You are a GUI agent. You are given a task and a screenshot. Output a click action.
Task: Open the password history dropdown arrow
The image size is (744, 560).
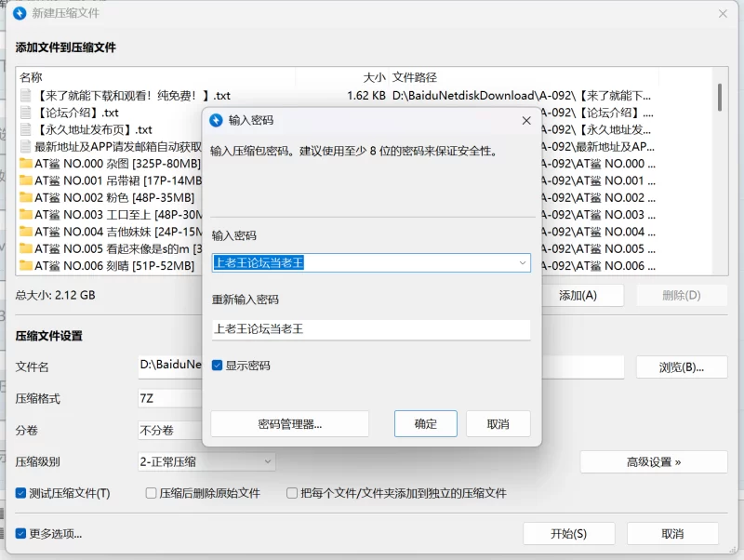pyautogui.click(x=523, y=262)
